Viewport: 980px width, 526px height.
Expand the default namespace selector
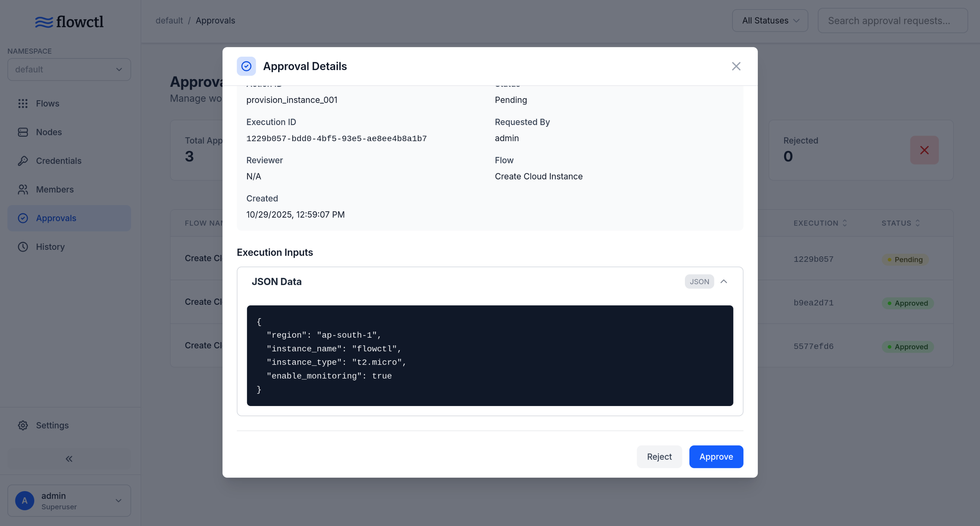pyautogui.click(x=69, y=69)
